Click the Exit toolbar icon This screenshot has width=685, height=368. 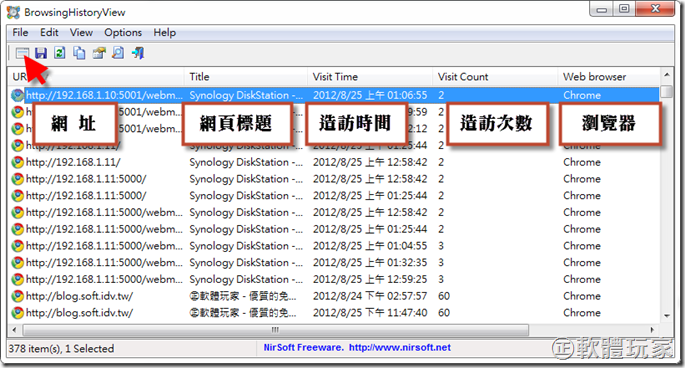pos(138,53)
